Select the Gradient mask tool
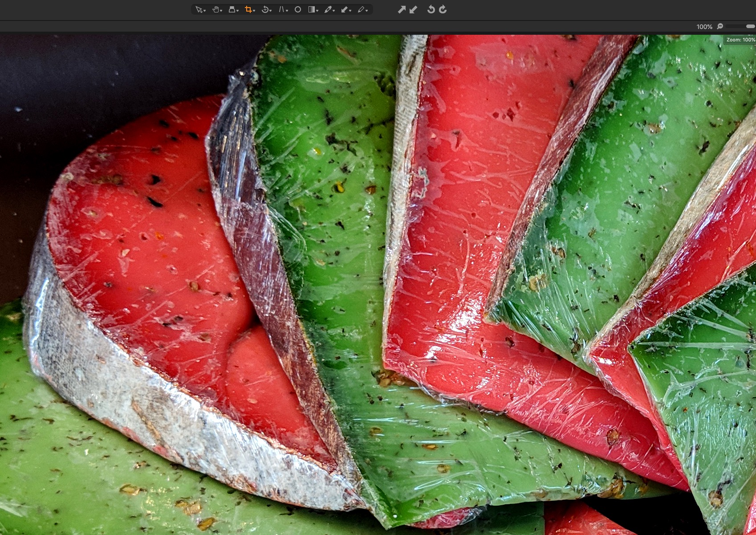Image resolution: width=756 pixels, height=535 pixels. (312, 9)
